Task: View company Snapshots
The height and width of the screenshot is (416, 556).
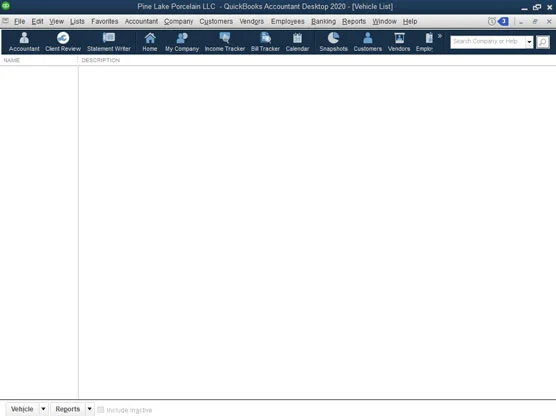Action: [333, 42]
